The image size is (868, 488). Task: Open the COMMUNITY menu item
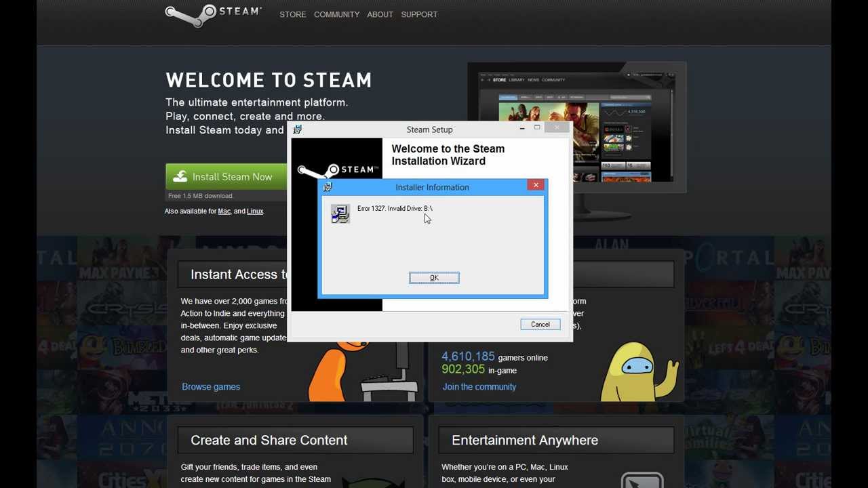click(336, 14)
